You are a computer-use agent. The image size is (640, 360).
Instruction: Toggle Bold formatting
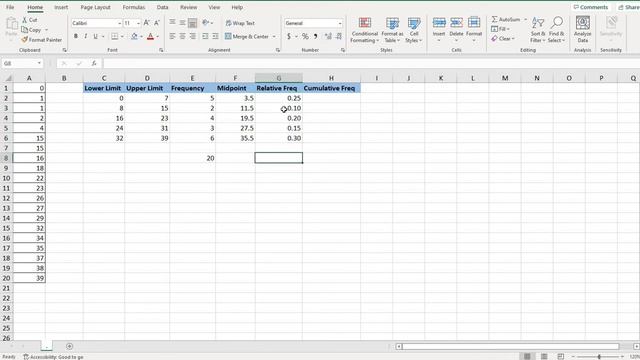pos(76,36)
